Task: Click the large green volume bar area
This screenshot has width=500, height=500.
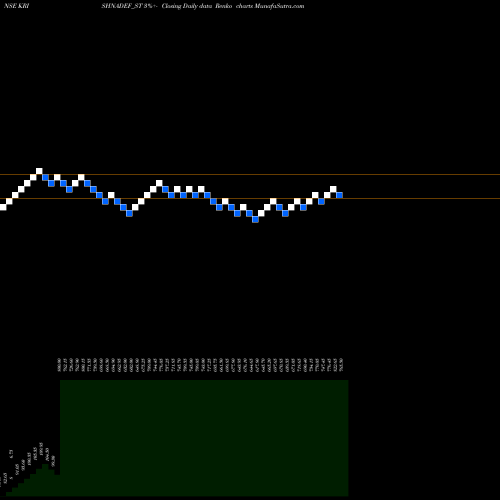Action: (x=204, y=438)
